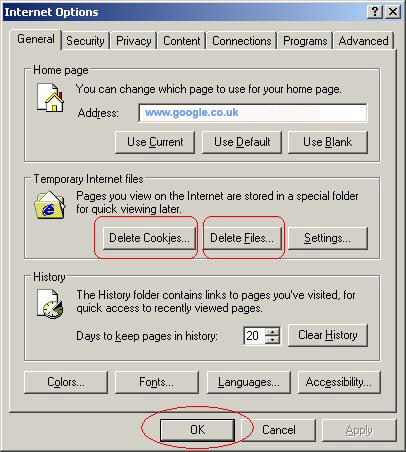Open the Accessibility options
The image size is (406, 452).
(339, 382)
